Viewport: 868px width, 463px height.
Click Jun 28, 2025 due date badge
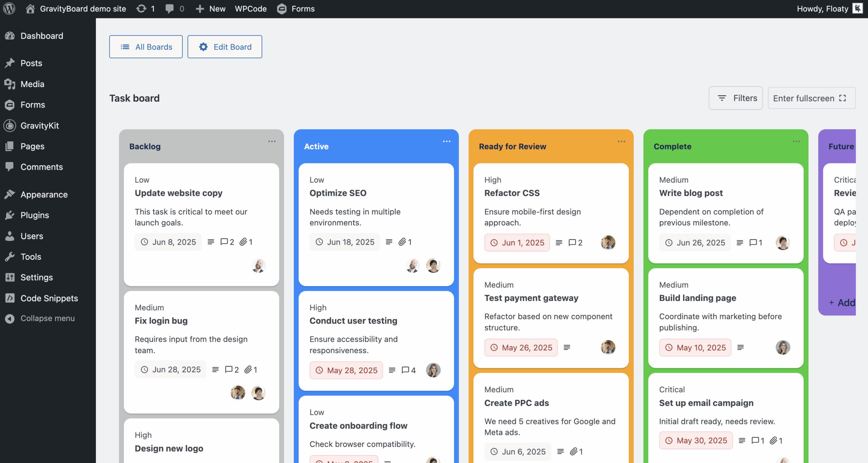click(171, 369)
